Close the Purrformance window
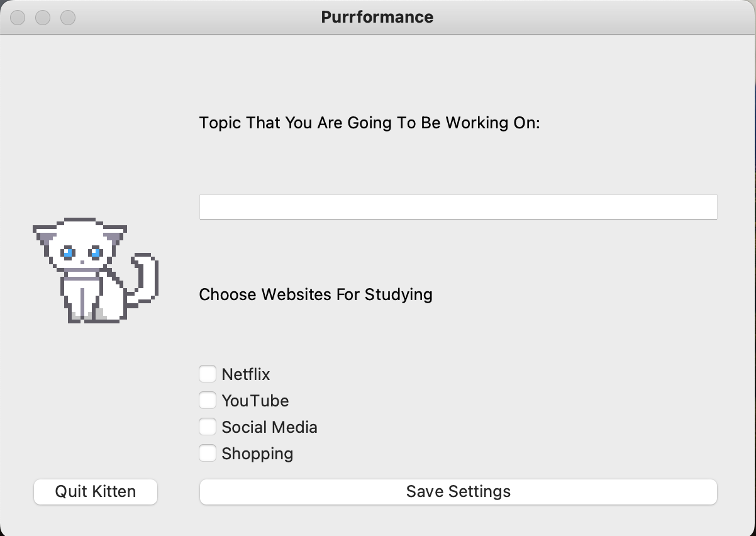 pos(18,18)
